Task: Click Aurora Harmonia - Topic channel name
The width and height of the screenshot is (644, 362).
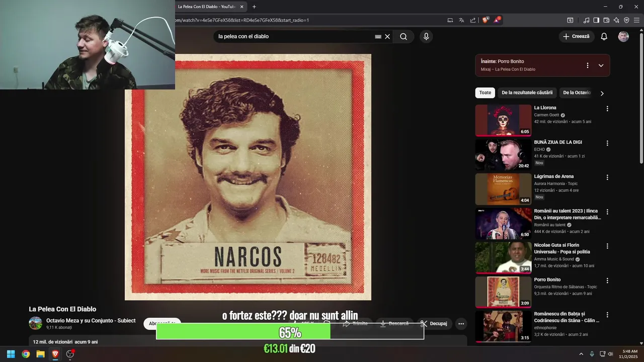Action: tap(557, 184)
